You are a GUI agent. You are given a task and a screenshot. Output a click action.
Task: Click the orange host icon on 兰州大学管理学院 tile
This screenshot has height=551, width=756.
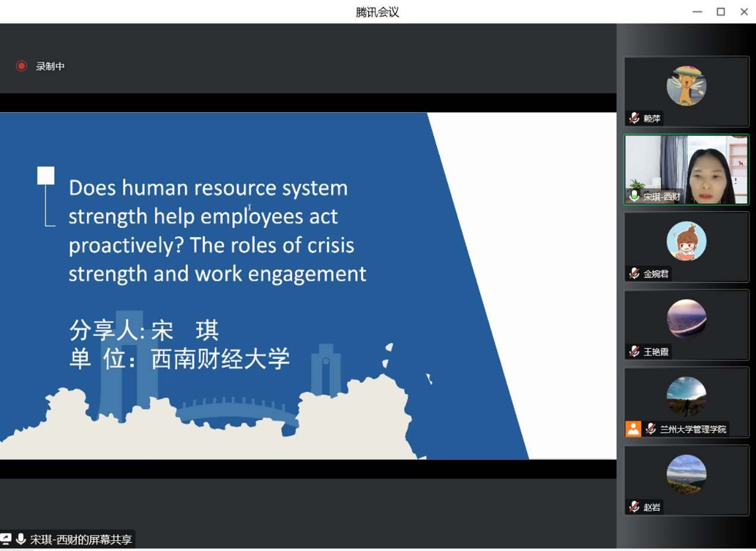[x=633, y=429]
